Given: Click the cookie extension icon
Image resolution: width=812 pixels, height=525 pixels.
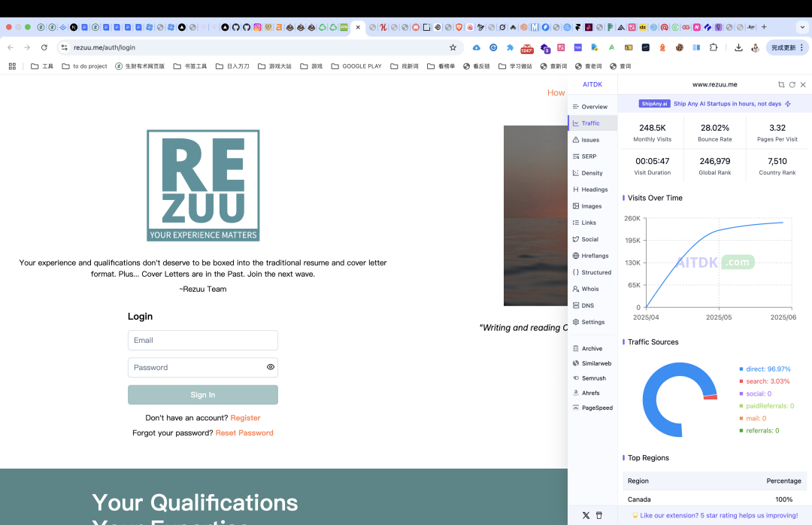Looking at the screenshot, I should (680, 47).
